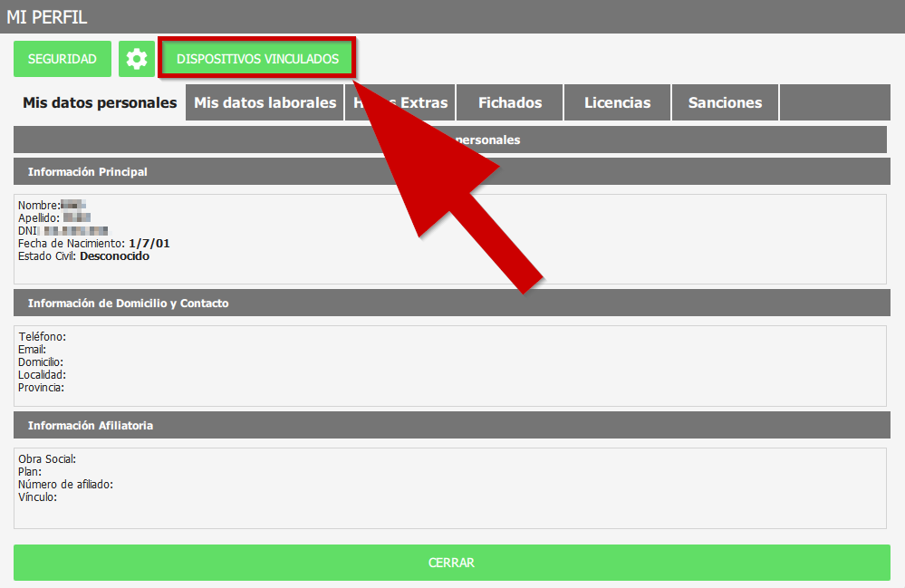Click the SEGURIDAD button
The height and width of the screenshot is (588, 905).
pyautogui.click(x=63, y=59)
